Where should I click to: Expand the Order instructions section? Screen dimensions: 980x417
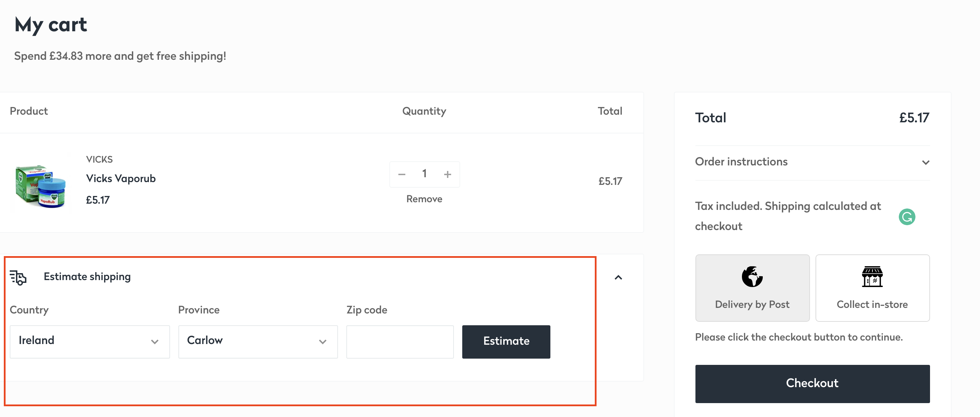(926, 162)
